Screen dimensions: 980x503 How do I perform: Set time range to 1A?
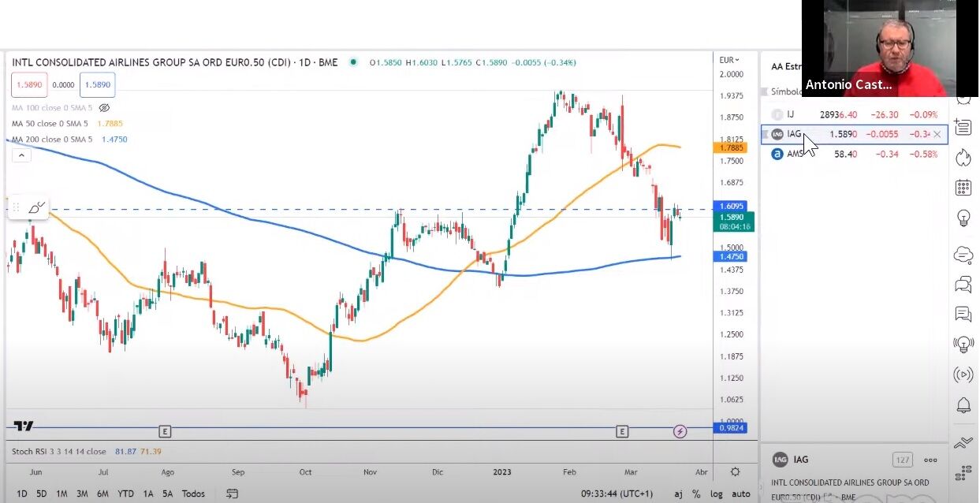click(147, 494)
